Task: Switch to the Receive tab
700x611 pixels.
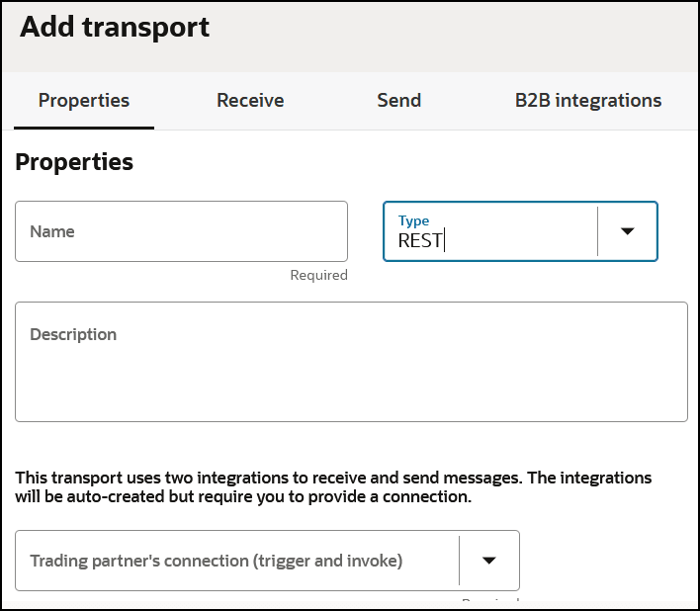Action: point(250,100)
